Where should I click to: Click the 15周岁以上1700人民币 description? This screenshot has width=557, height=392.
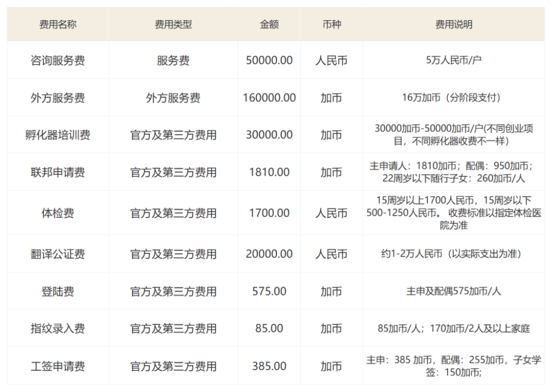454,213
